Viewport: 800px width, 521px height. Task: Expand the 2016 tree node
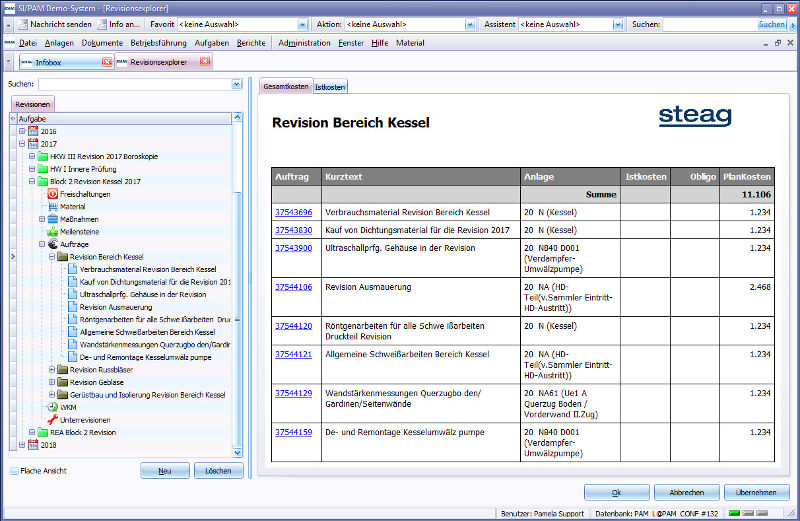point(22,131)
